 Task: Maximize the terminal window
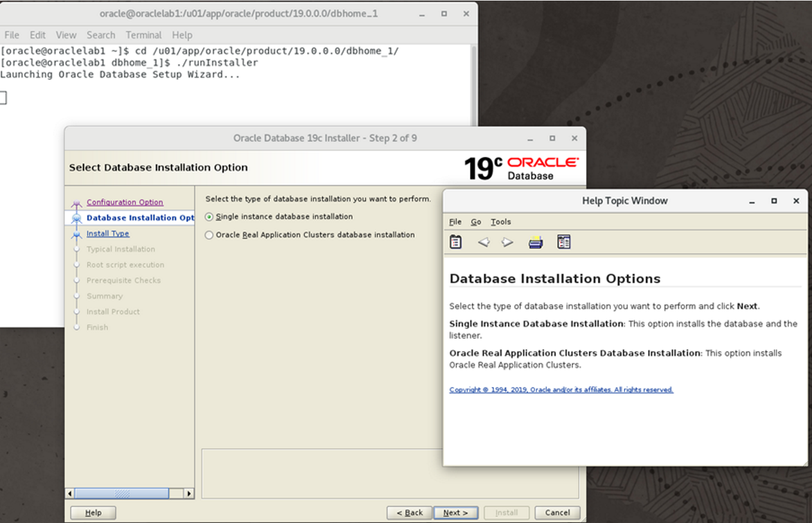[x=444, y=13]
